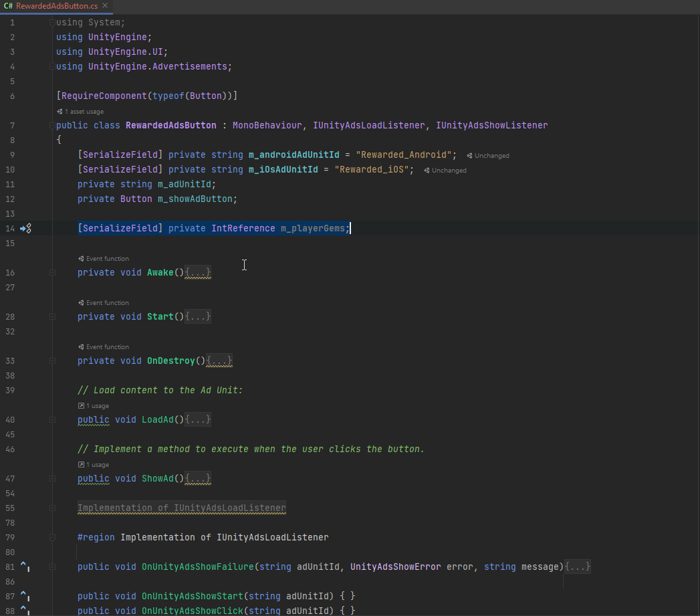The image size is (700, 616).
Task: Expand folded OnUnityAdsShowFailure body {...}
Action: [578, 567]
